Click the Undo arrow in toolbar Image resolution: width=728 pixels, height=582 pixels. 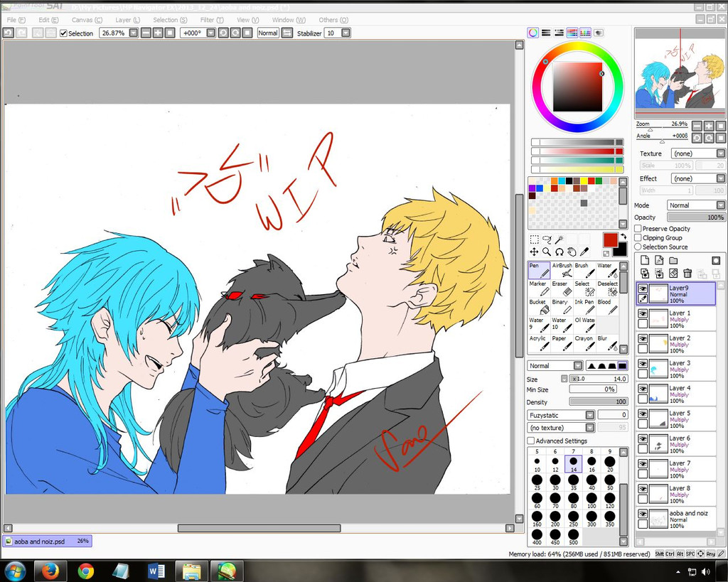pyautogui.click(x=8, y=33)
